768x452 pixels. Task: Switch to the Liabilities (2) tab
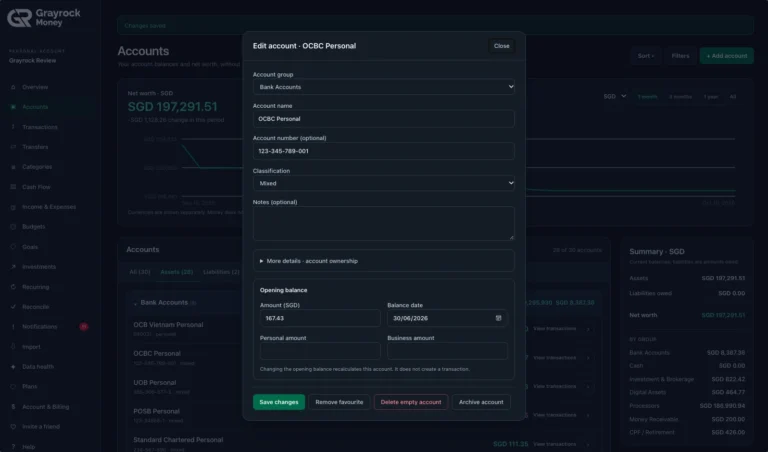(x=221, y=272)
